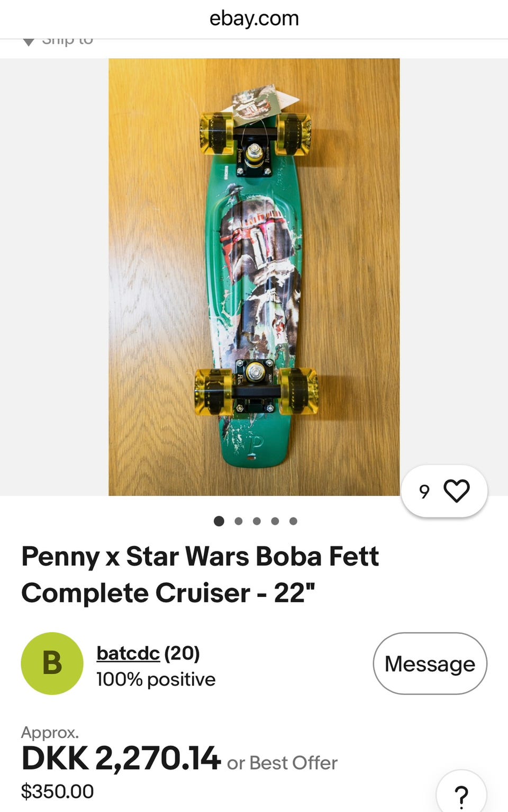Screen dimensions: 508x812
Task: Tap the heart icon to watch item
Action: pos(457,491)
